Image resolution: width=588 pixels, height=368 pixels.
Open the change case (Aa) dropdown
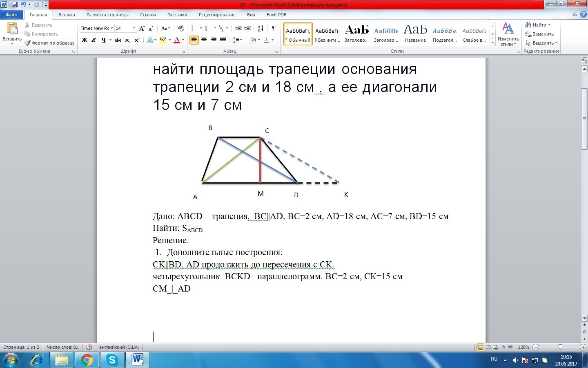165,28
